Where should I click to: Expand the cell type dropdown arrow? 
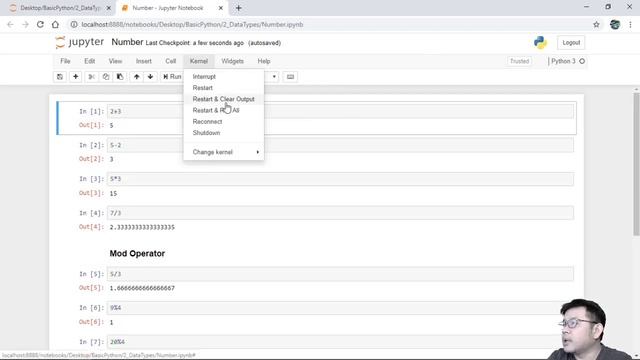tap(274, 77)
